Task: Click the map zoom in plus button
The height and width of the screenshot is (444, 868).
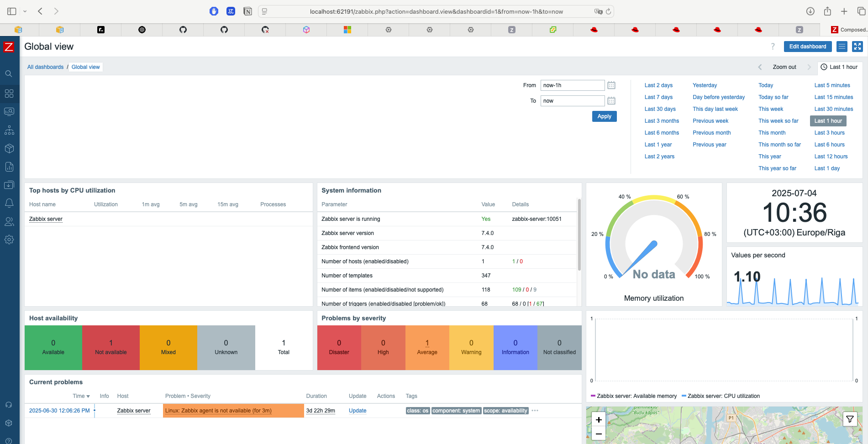Action: [599, 420]
